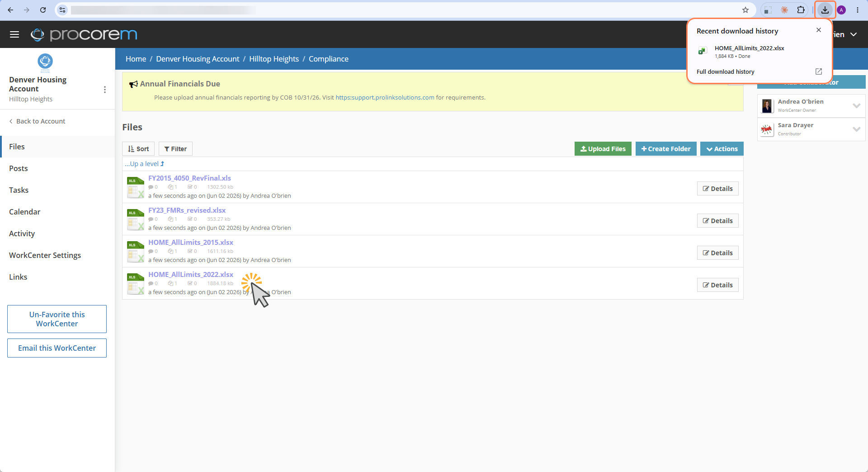The image size is (868, 472).
Task: Open downloaded HOME_AllLimits_2022.xlsx in download popup
Action: [x=749, y=48]
